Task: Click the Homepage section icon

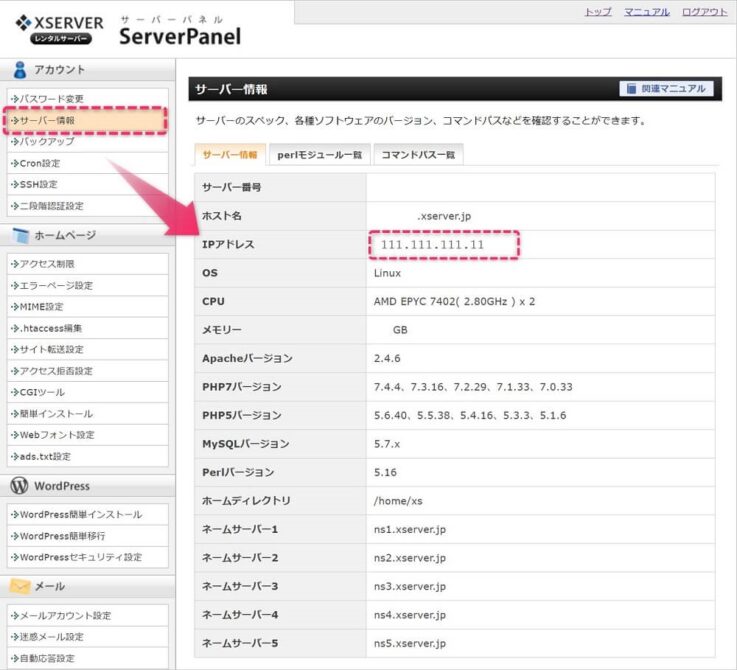Action: coord(21,235)
